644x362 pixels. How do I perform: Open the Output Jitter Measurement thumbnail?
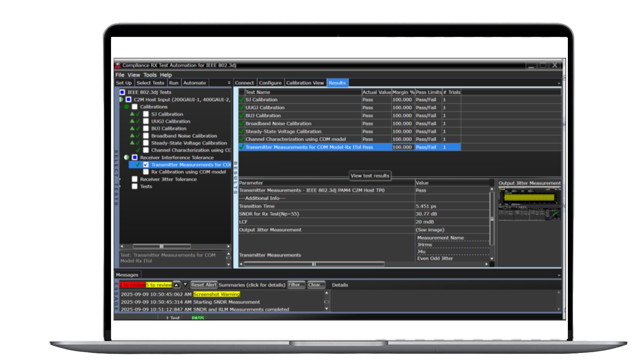[529, 204]
